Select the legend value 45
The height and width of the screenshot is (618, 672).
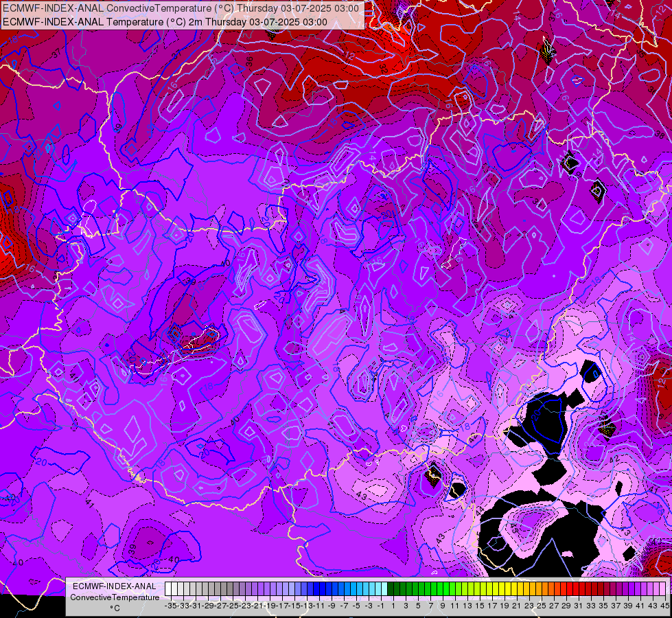pos(664,606)
